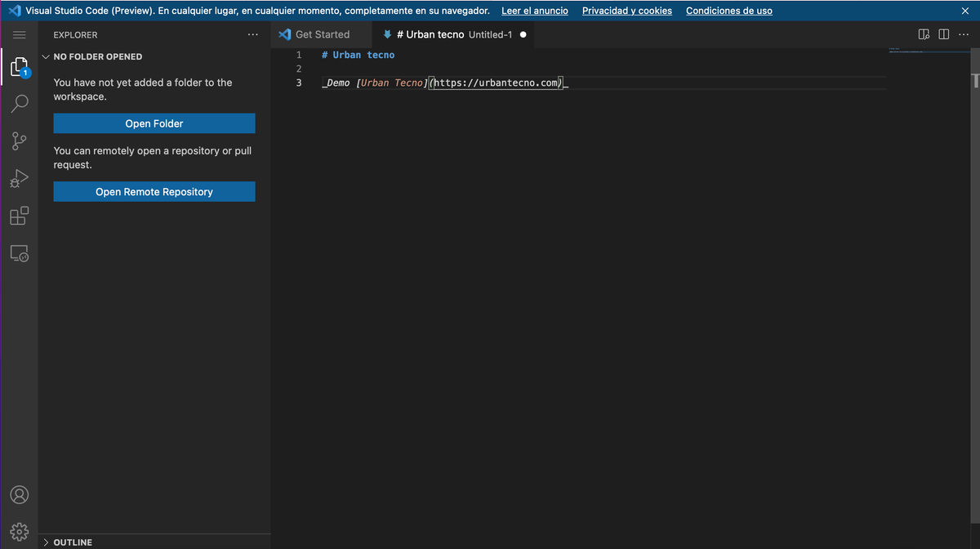Select the Source Control icon

19,141
